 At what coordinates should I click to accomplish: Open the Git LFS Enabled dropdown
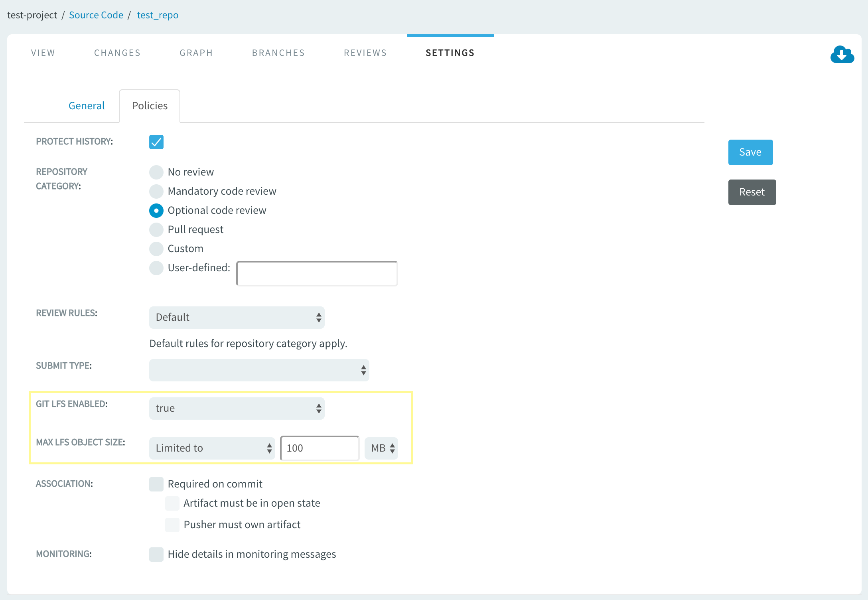237,409
